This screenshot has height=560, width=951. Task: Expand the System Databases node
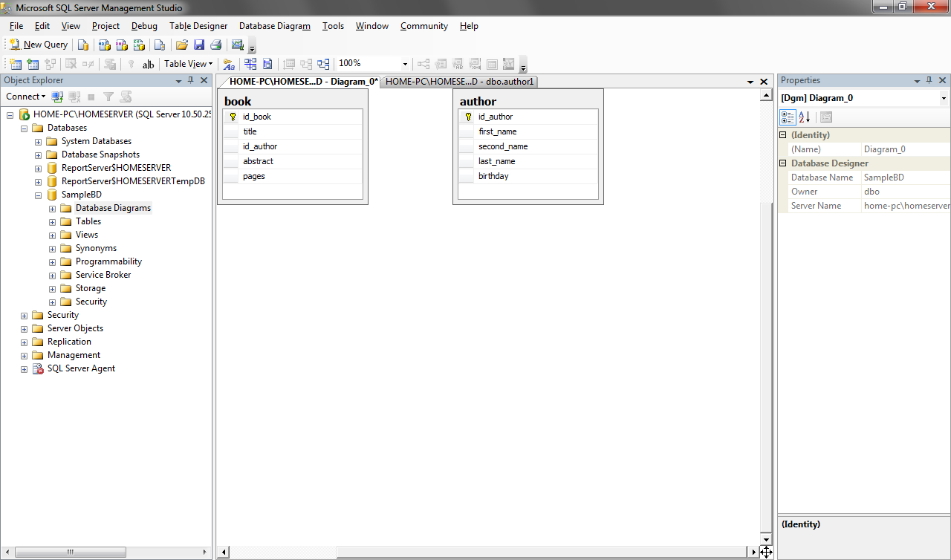coord(38,141)
